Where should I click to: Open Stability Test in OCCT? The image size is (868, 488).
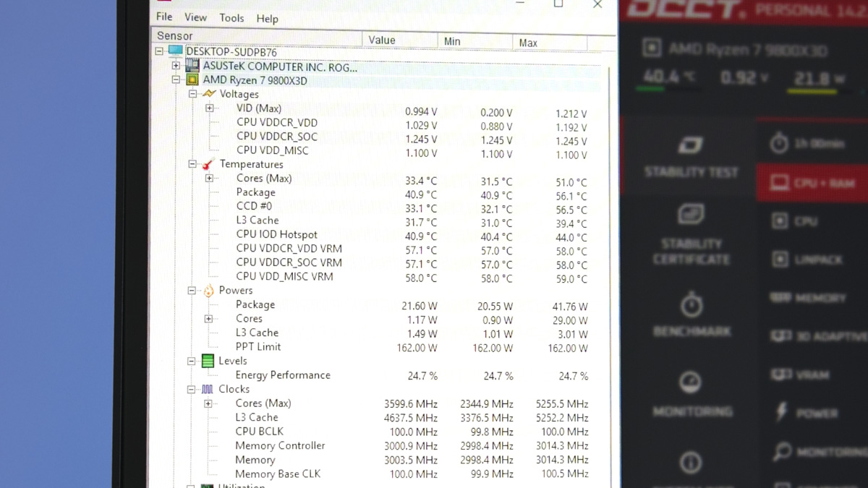691,156
